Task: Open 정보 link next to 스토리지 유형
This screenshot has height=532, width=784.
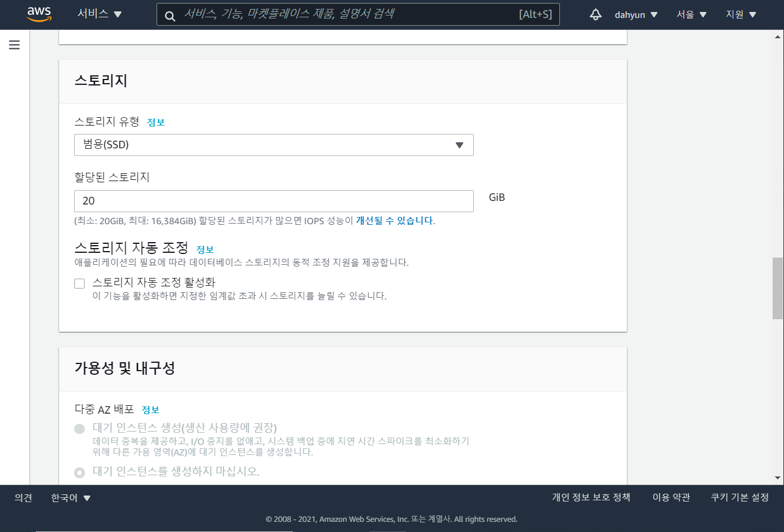Action: 156,123
